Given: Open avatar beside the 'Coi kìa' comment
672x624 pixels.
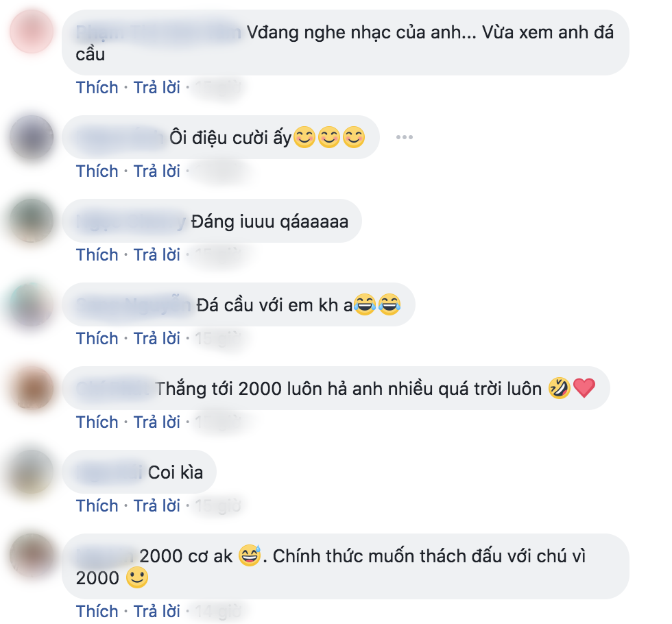Looking at the screenshot, I should pos(32,472).
